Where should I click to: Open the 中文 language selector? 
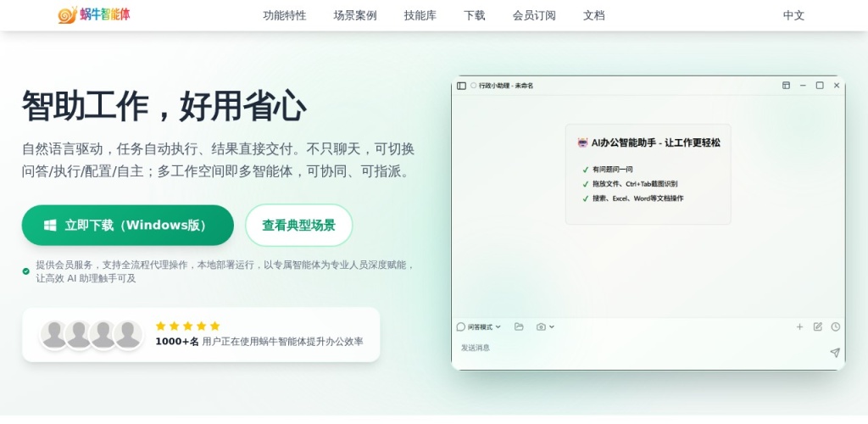click(x=793, y=15)
